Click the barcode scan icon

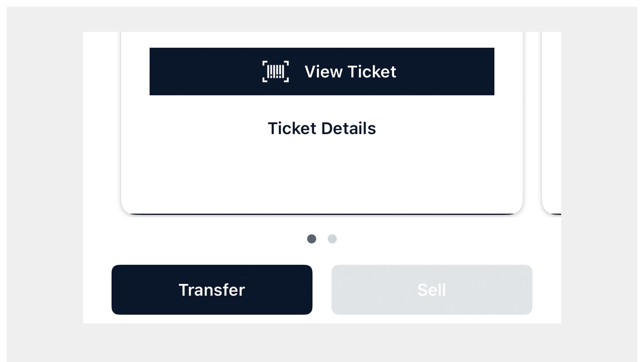coord(275,71)
